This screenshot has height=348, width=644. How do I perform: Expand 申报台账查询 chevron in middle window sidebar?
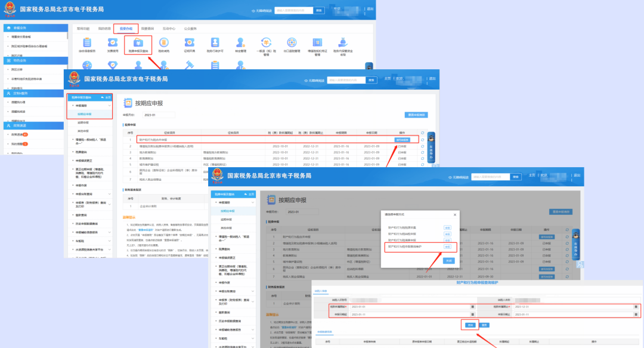click(x=109, y=194)
